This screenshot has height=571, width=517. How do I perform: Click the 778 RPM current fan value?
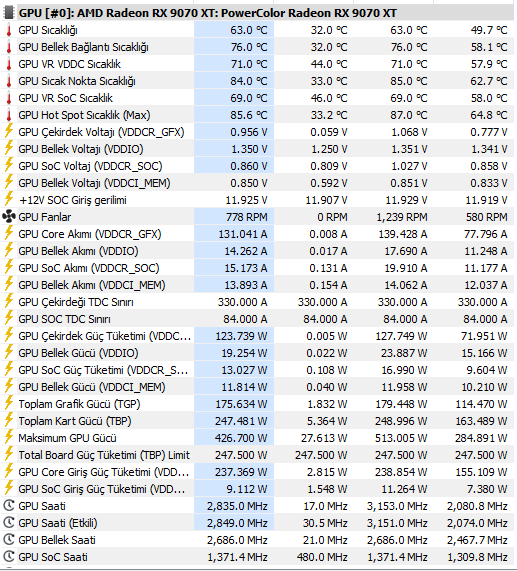coord(246,217)
